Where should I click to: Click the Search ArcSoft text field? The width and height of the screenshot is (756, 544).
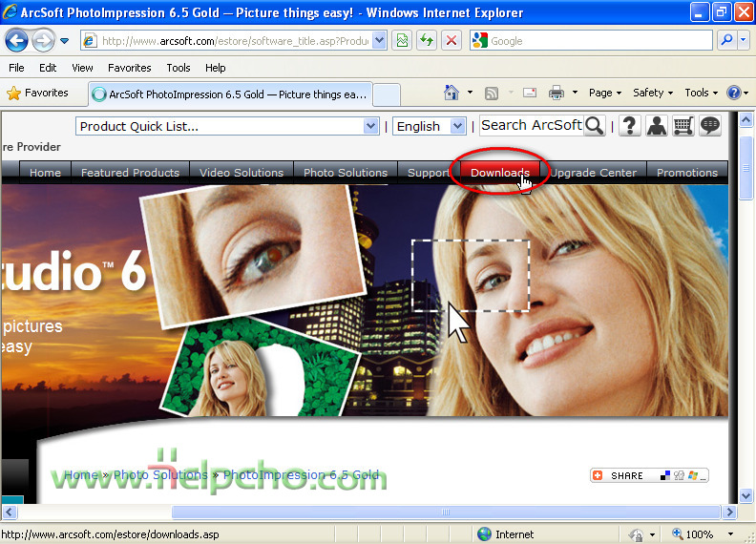coord(532,125)
